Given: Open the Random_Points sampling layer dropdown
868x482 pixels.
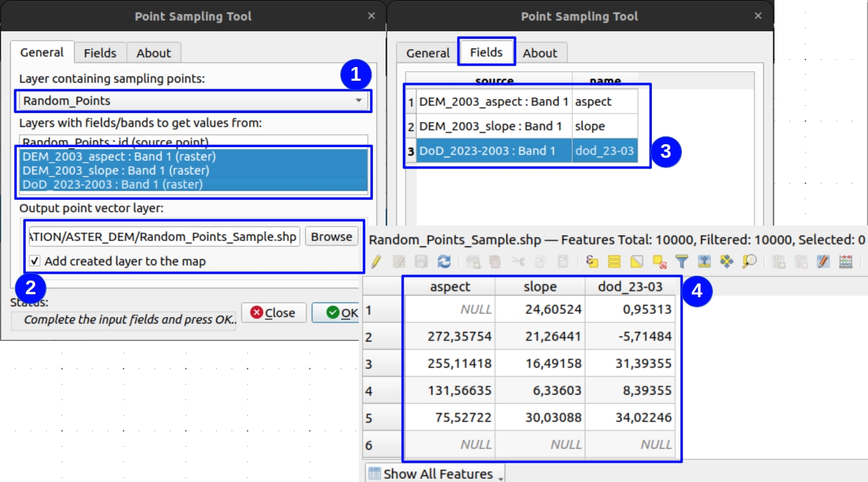Looking at the screenshot, I should (193, 100).
